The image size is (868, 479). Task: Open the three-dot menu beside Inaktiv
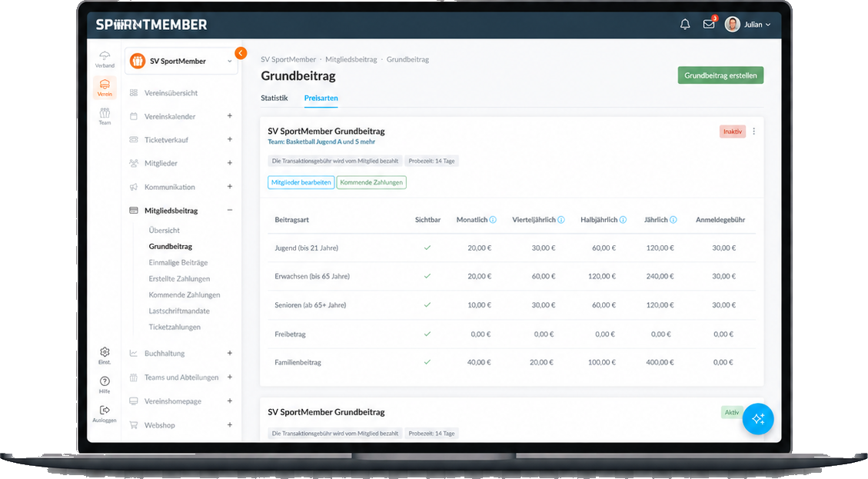click(754, 131)
